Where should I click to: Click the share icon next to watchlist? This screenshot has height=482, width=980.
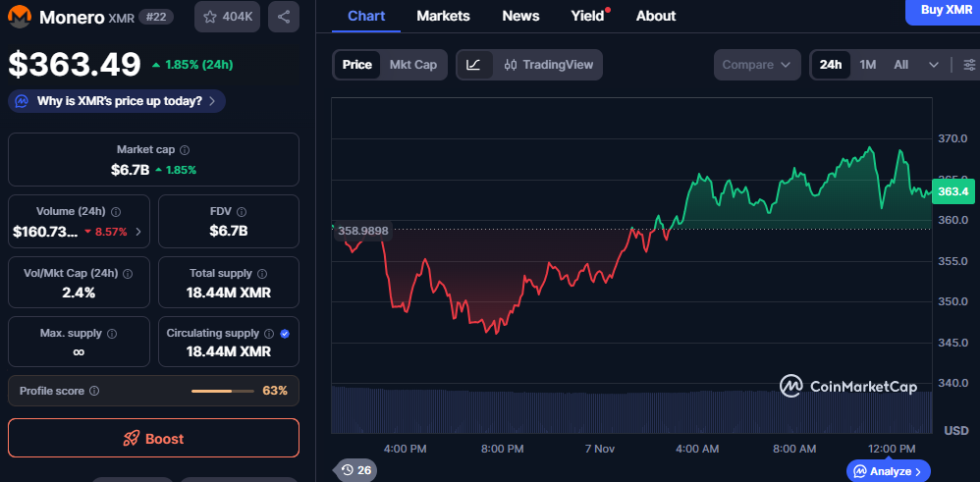click(x=283, y=17)
